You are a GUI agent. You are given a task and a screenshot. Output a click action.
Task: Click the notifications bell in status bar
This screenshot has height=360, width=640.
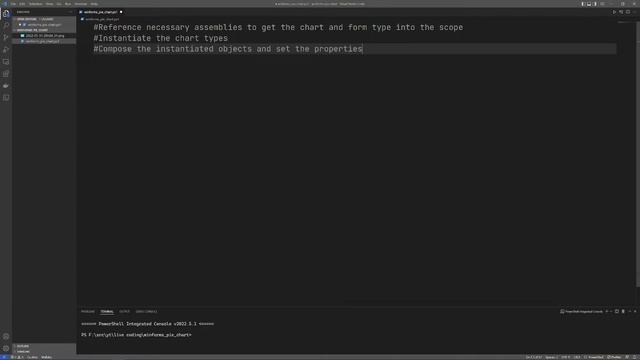pos(634,357)
